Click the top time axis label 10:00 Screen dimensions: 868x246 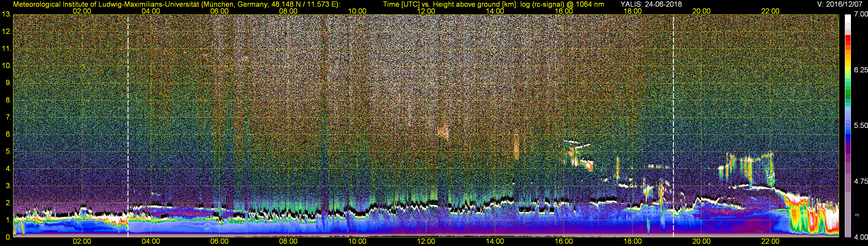click(x=357, y=11)
